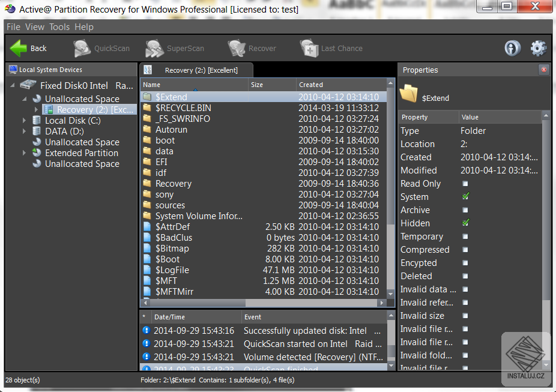Image resolution: width=556 pixels, height=392 pixels.
Task: Click the Recover toolbar button
Action: point(252,49)
